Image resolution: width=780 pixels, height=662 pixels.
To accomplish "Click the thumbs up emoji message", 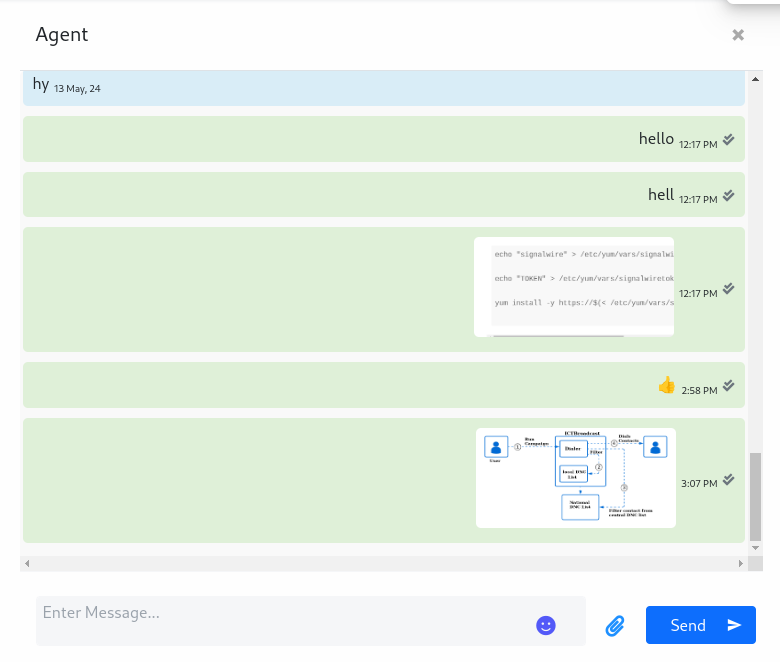I will pos(667,385).
